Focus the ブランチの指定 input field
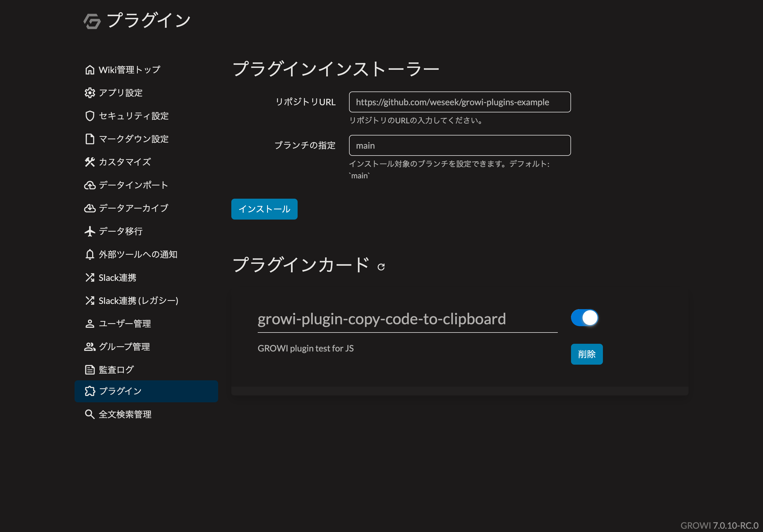763x532 pixels. [x=460, y=145]
